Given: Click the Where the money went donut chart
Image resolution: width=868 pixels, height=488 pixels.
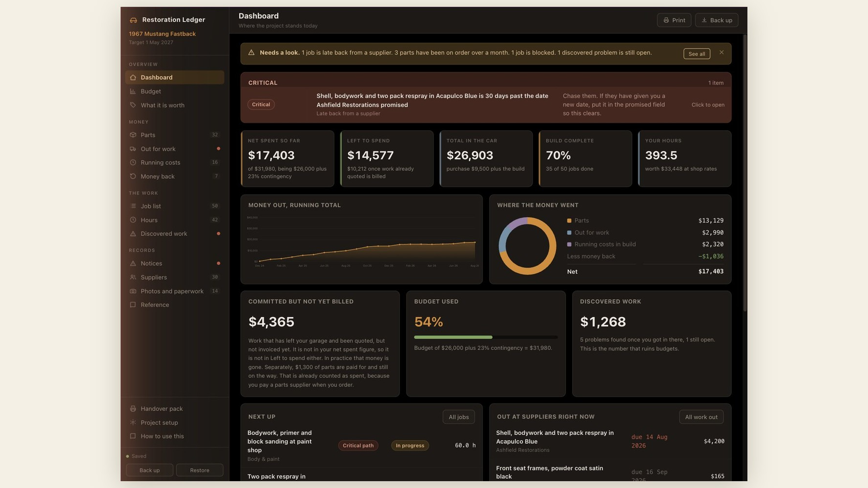Looking at the screenshot, I should point(527,246).
